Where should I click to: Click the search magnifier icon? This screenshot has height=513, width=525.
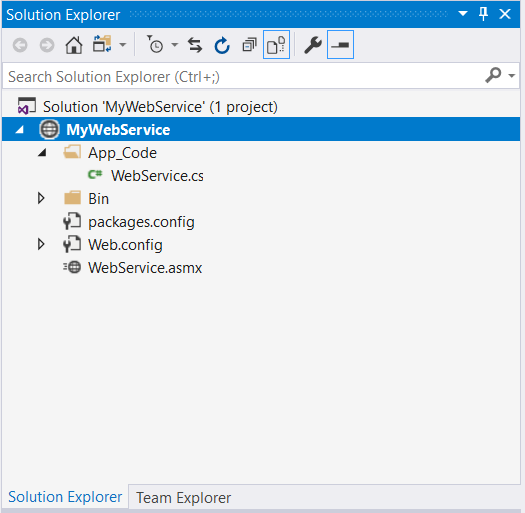[494, 76]
